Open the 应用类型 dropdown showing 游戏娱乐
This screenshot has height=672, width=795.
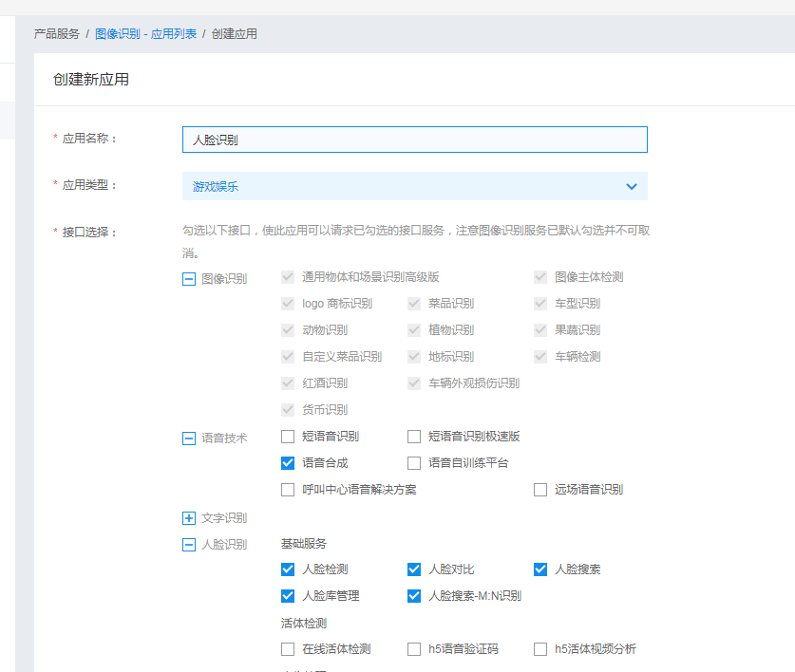coord(415,186)
